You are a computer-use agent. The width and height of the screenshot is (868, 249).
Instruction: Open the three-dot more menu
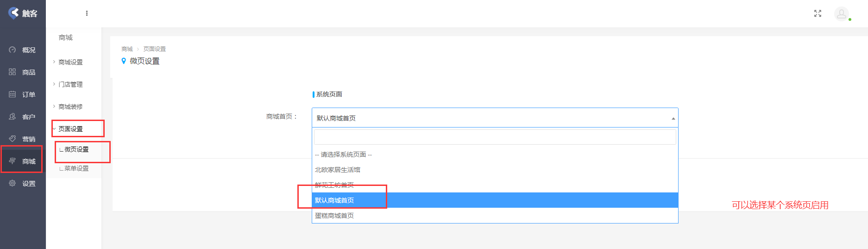(87, 13)
